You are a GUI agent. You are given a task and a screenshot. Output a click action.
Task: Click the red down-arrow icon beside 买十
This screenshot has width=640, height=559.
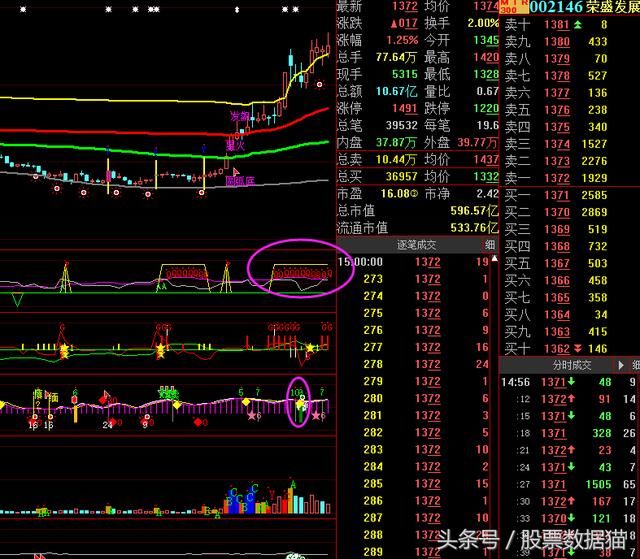tap(578, 349)
